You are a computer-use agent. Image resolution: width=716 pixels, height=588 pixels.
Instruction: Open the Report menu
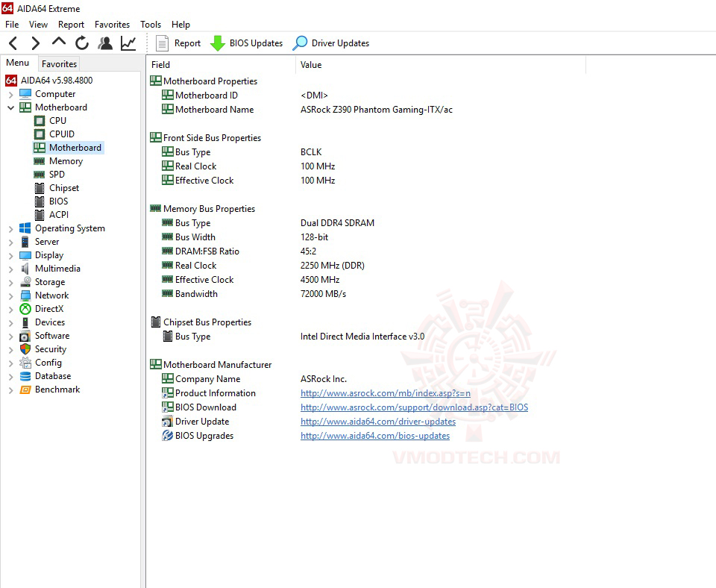coord(72,24)
